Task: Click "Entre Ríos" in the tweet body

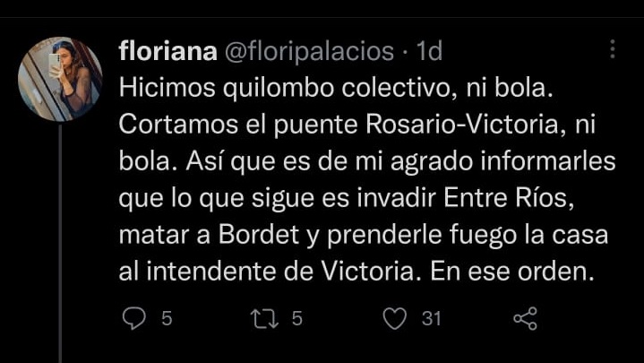Action: [509, 198]
